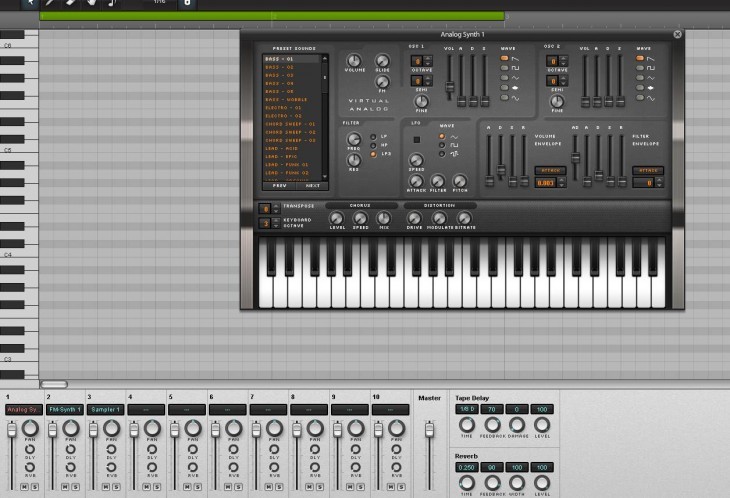Click the Master volume fader
Image resolution: width=730 pixels, height=498 pixels.
[429, 429]
